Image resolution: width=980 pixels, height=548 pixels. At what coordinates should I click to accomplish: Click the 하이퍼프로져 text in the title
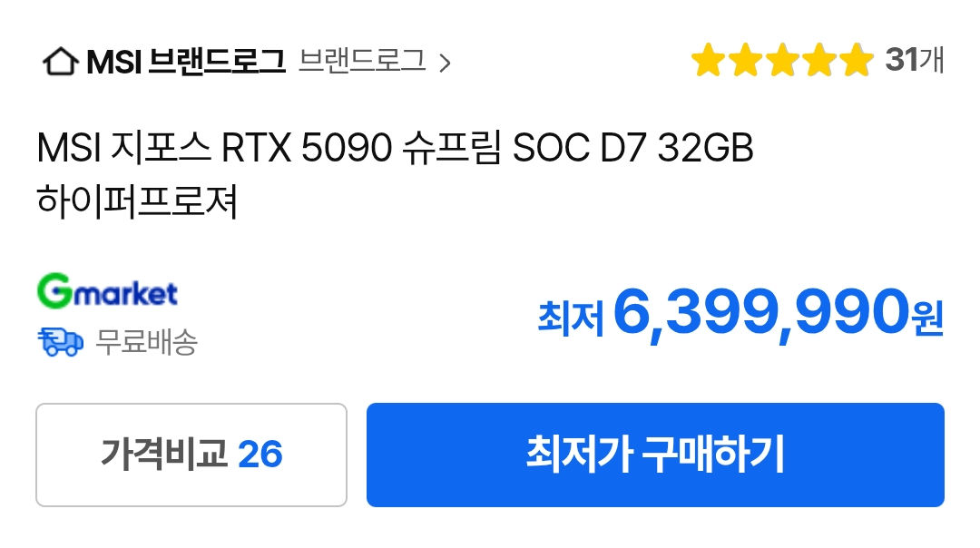click(x=137, y=201)
